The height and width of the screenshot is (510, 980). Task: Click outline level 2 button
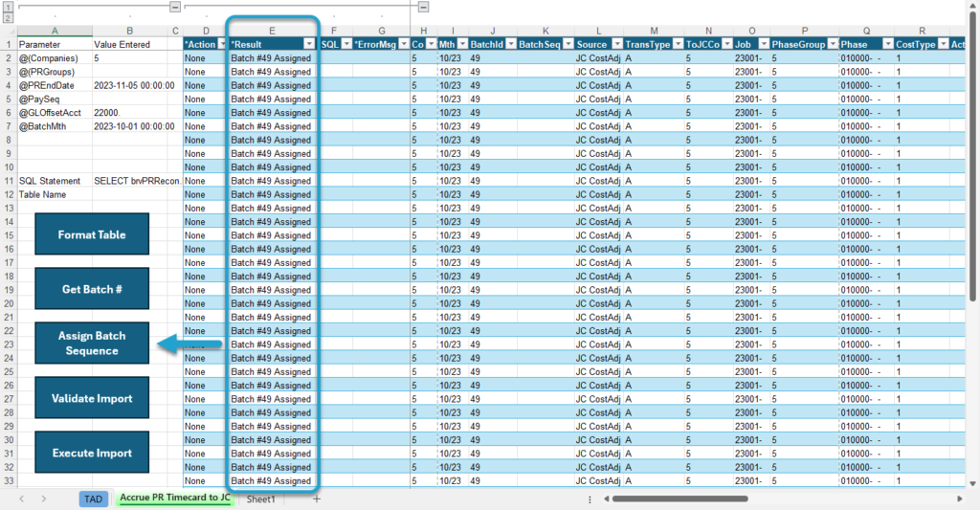pos(8,17)
